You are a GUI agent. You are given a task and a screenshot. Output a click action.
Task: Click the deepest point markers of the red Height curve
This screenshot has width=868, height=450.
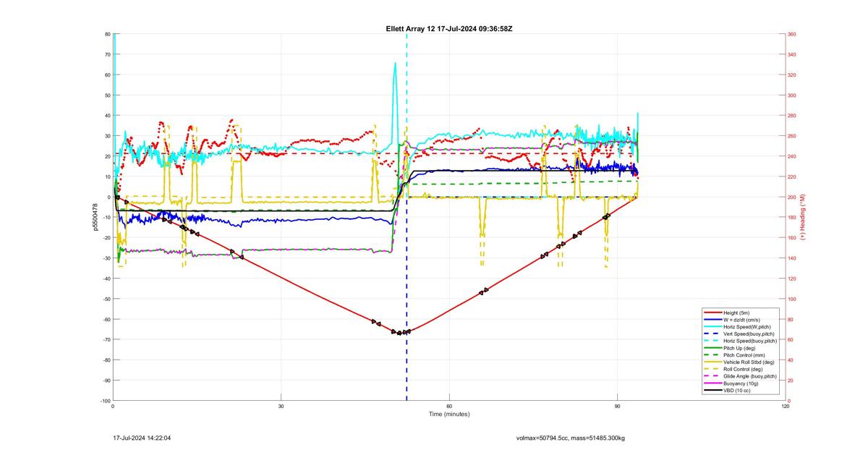pos(401,332)
